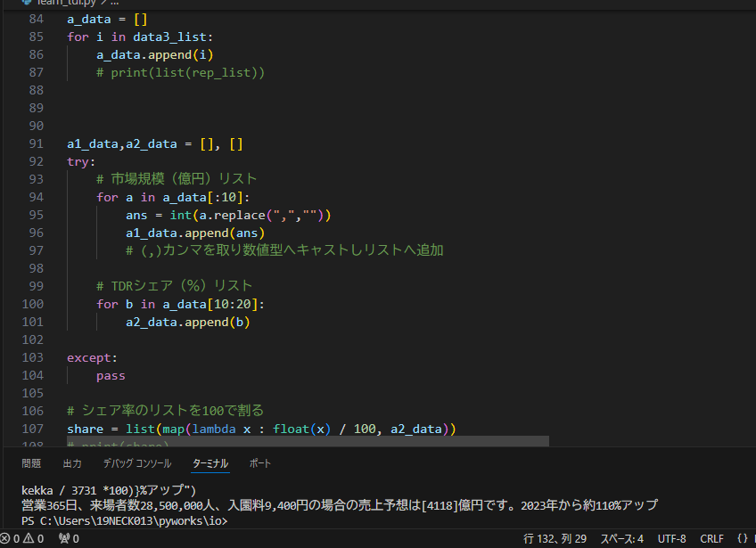The image size is (756, 548).
Task: Place cursor on the pass statement
Action: [111, 375]
